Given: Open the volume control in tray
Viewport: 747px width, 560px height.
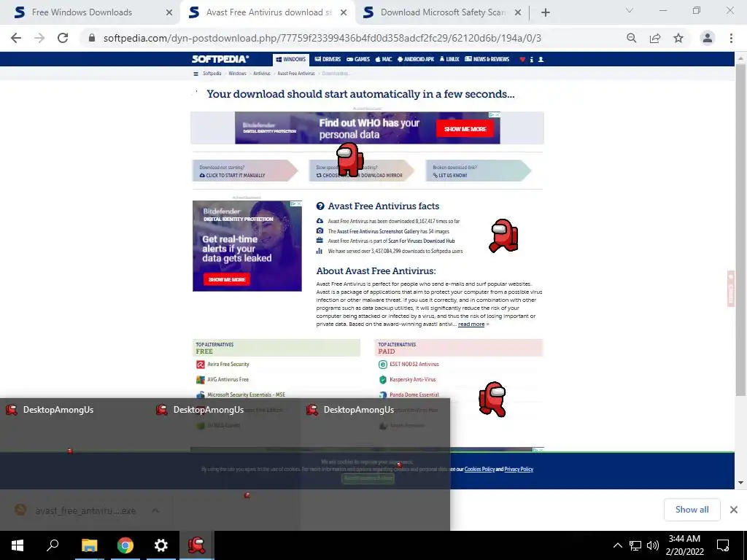Looking at the screenshot, I should coord(653,545).
